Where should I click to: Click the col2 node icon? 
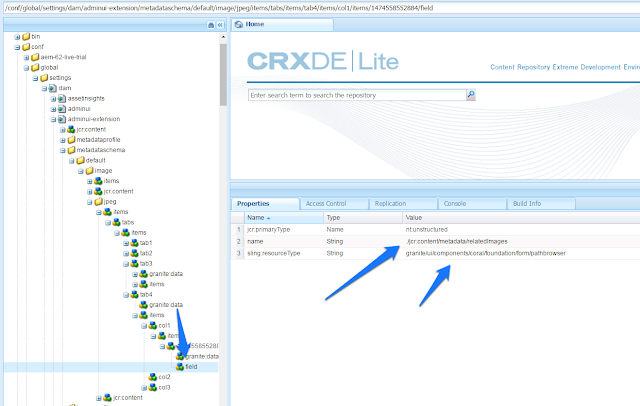pyautogui.click(x=153, y=377)
